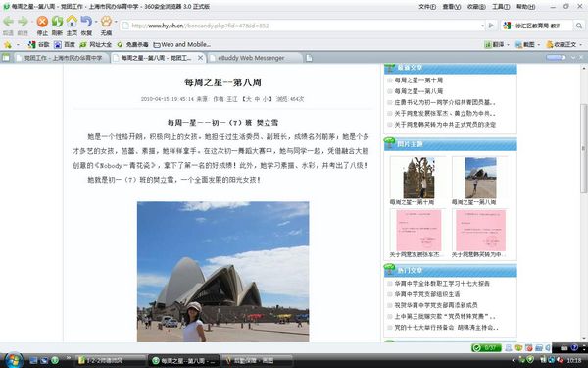Stop loading with the orange X button

coord(42,22)
